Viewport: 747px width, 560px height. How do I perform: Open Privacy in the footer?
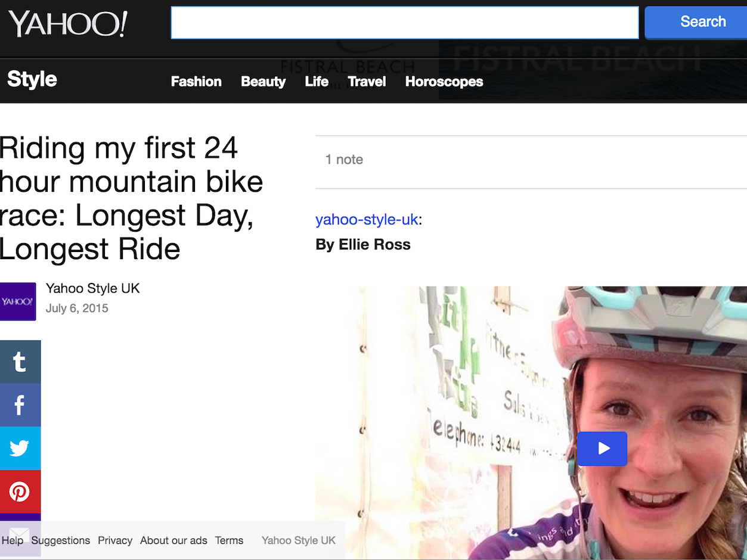point(115,540)
